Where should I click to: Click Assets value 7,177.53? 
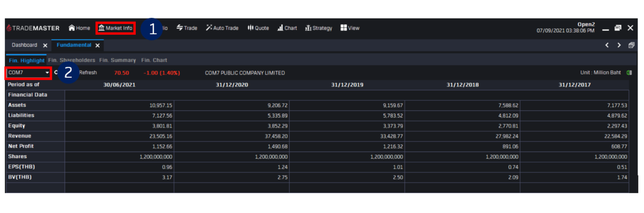(x=617, y=105)
